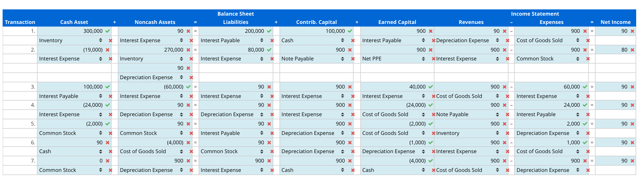The image size is (644, 187).
Task: Open transaction 6 Noncash Assets dropdown showing Cost of Goods Sold
Action: (x=151, y=151)
